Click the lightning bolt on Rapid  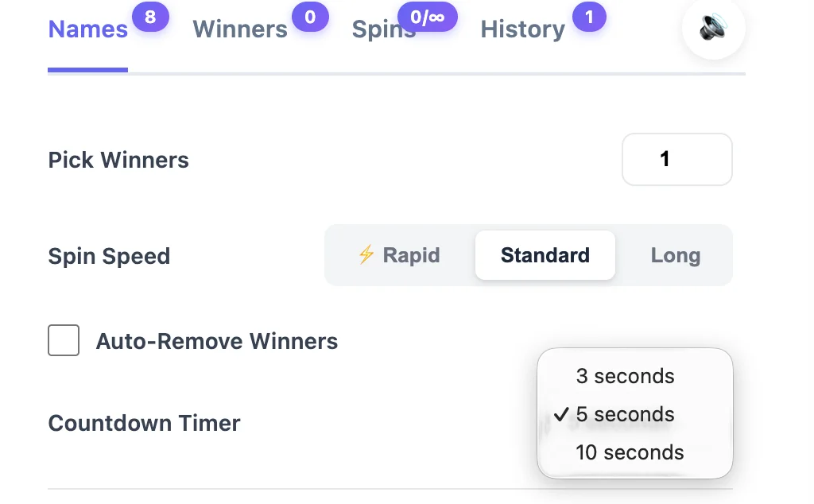366,255
